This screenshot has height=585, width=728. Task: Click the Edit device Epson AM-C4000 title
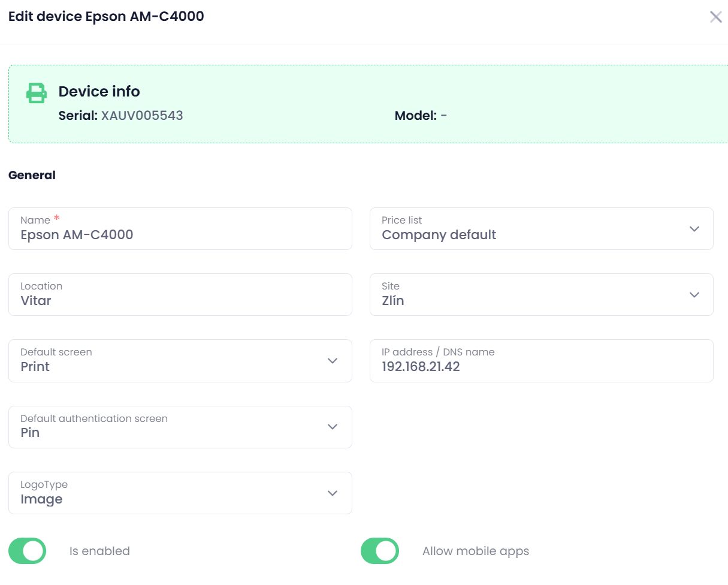pyautogui.click(x=106, y=16)
